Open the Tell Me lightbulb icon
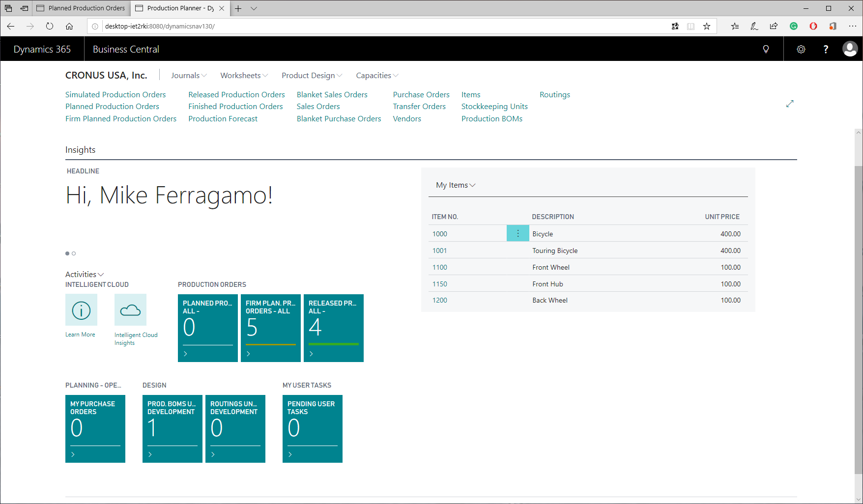863x504 pixels. tap(766, 49)
